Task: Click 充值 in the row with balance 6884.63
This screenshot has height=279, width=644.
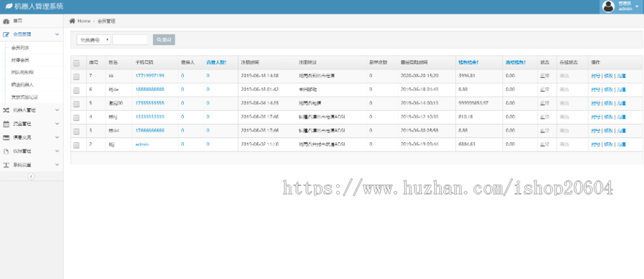Action: pos(621,145)
